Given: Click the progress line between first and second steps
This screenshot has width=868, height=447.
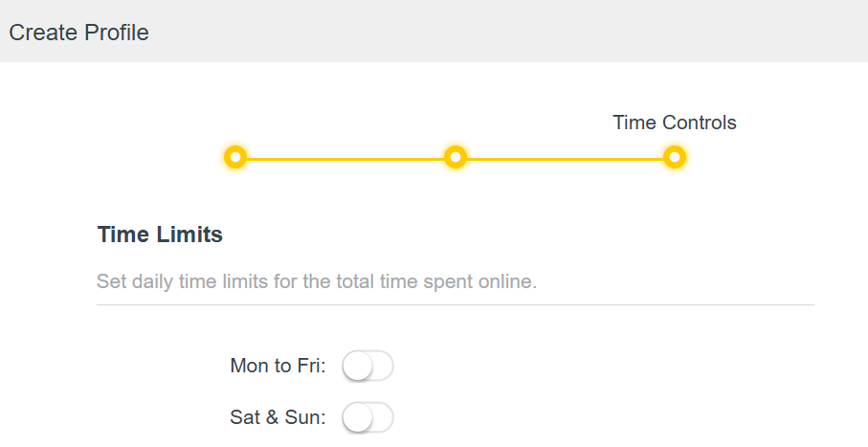Looking at the screenshot, I should [x=345, y=158].
